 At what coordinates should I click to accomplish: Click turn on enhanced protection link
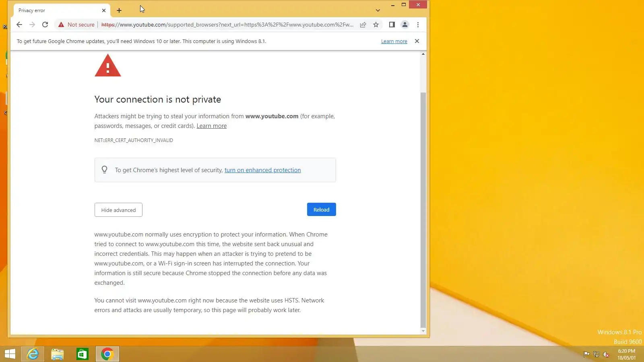coord(262,170)
